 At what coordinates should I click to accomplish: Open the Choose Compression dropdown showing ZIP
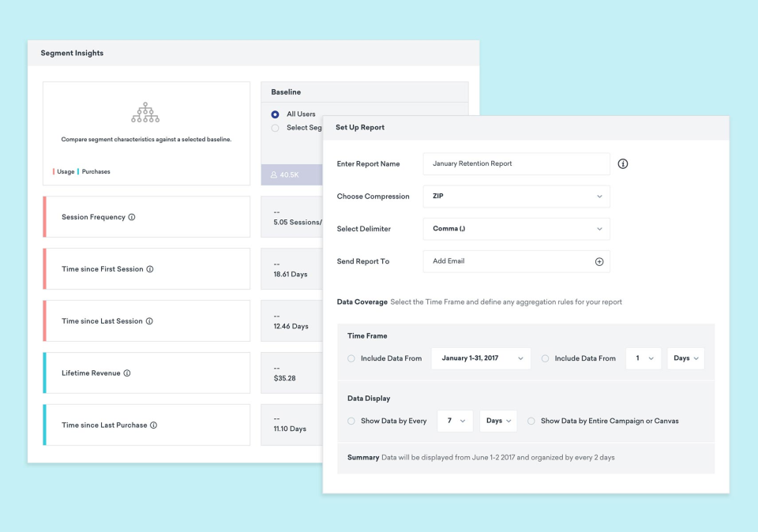pos(516,196)
